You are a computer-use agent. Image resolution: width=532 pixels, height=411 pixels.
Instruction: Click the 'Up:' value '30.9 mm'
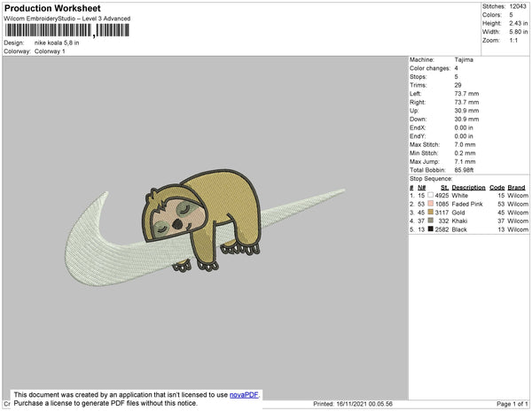[466, 111]
